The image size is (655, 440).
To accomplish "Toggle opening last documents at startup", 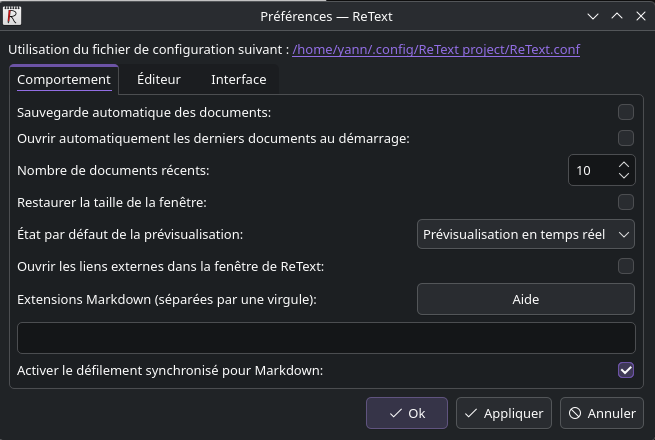I will pos(625,138).
